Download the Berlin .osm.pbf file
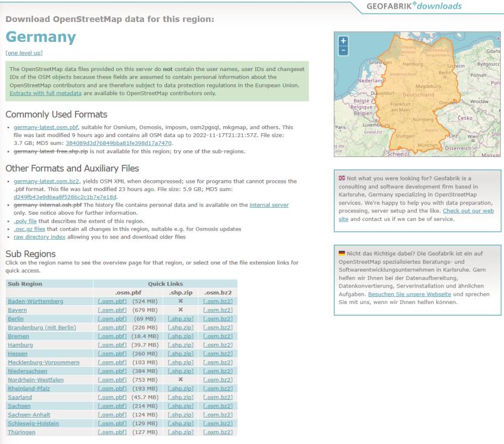 (x=112, y=319)
